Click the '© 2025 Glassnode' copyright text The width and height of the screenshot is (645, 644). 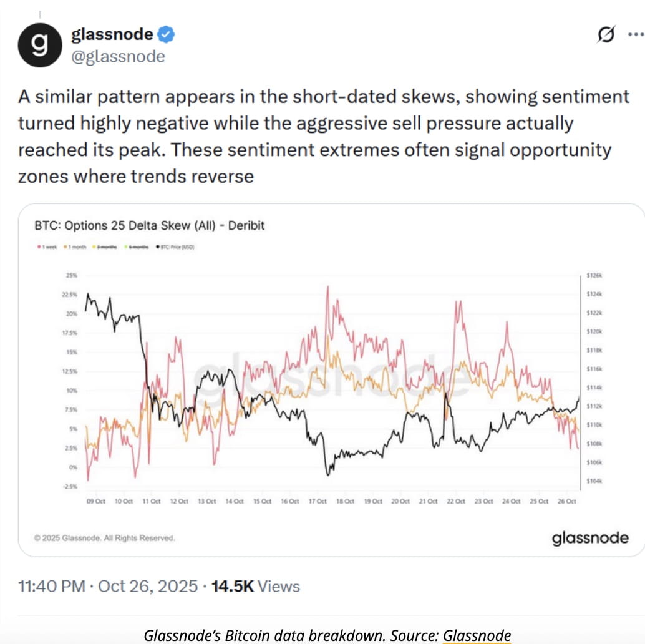[104, 536]
